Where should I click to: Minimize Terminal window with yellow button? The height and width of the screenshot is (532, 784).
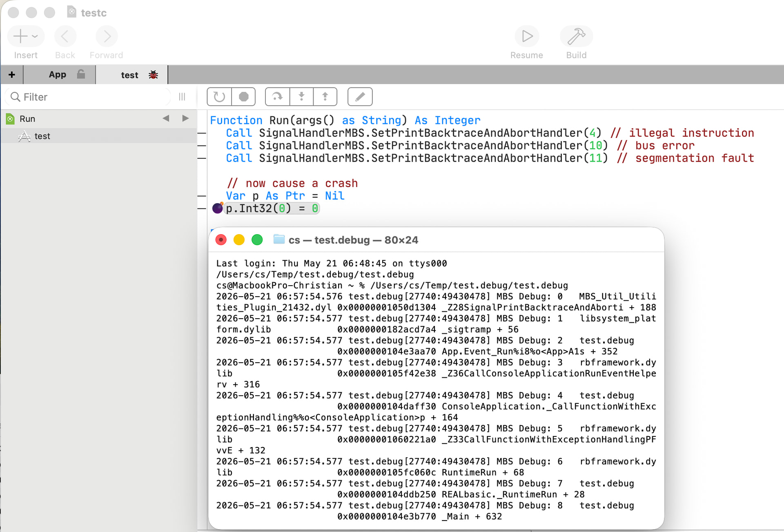tap(239, 240)
